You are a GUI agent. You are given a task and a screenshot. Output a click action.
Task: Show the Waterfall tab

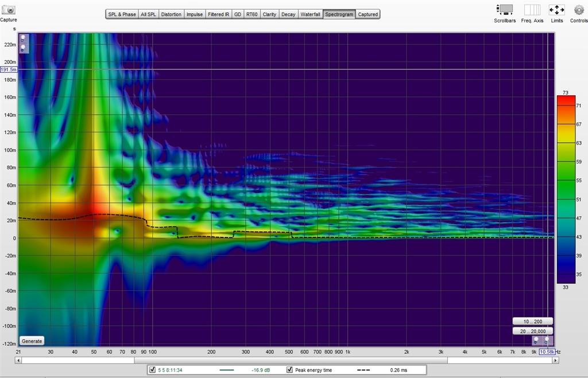click(310, 14)
